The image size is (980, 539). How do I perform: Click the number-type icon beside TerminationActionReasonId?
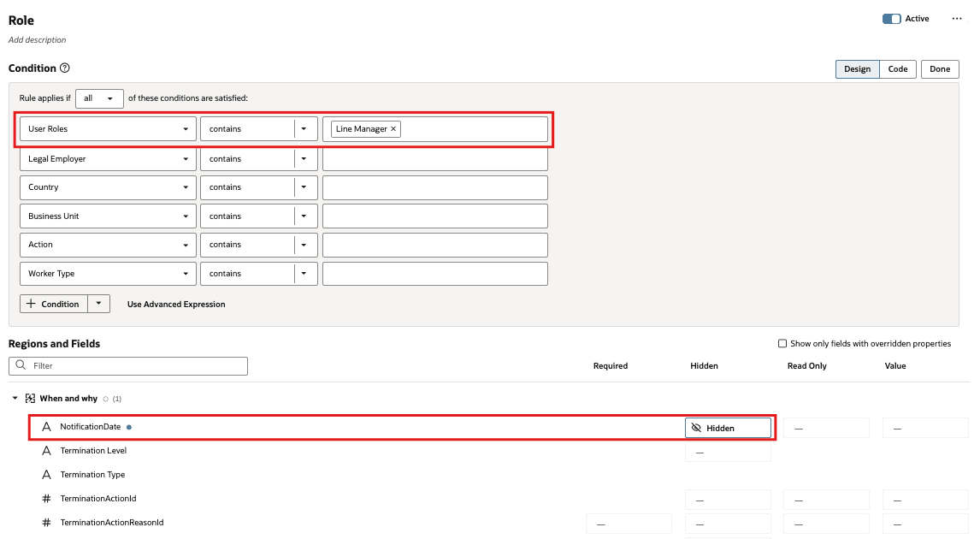pos(46,523)
